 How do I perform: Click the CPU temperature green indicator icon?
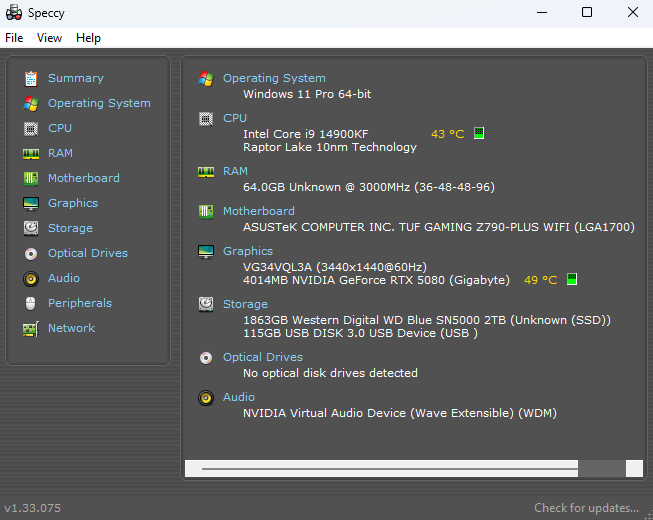[479, 133]
